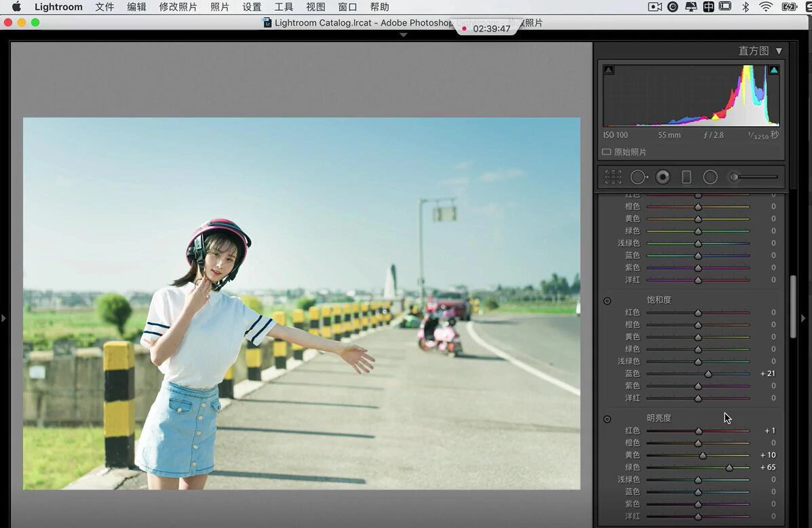Show the top module panel
Viewport: 812px width, 528px height.
(x=404, y=35)
